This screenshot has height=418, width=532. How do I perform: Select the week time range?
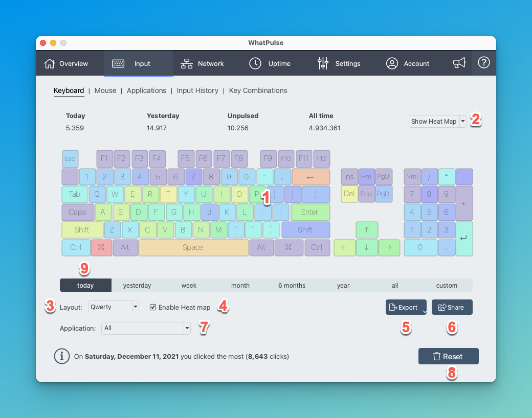tap(189, 286)
